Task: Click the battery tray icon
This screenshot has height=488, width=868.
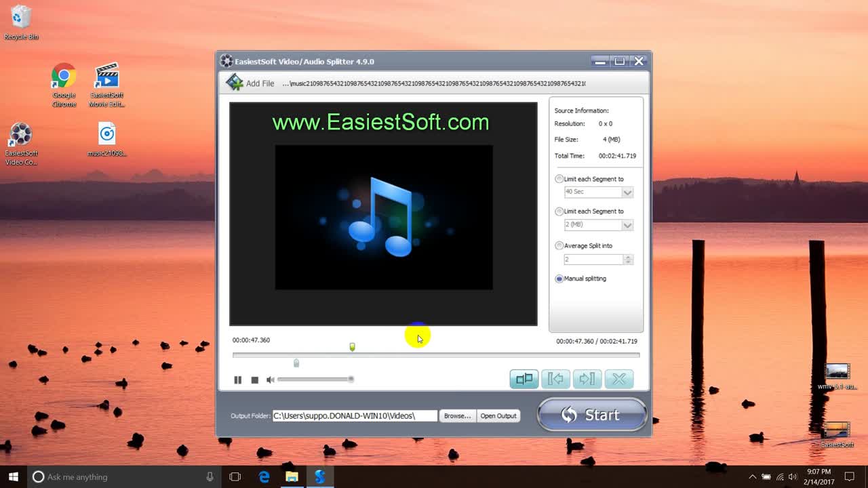Action: pyautogui.click(x=766, y=476)
